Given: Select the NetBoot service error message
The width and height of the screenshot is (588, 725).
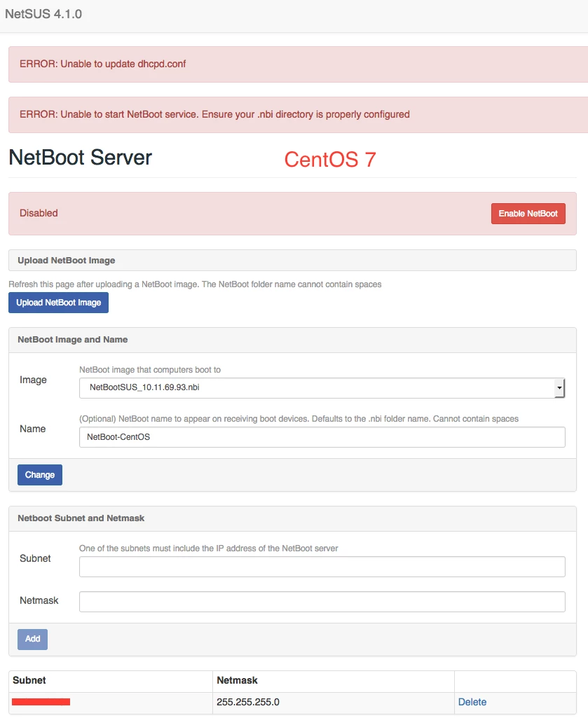Looking at the screenshot, I should [214, 114].
